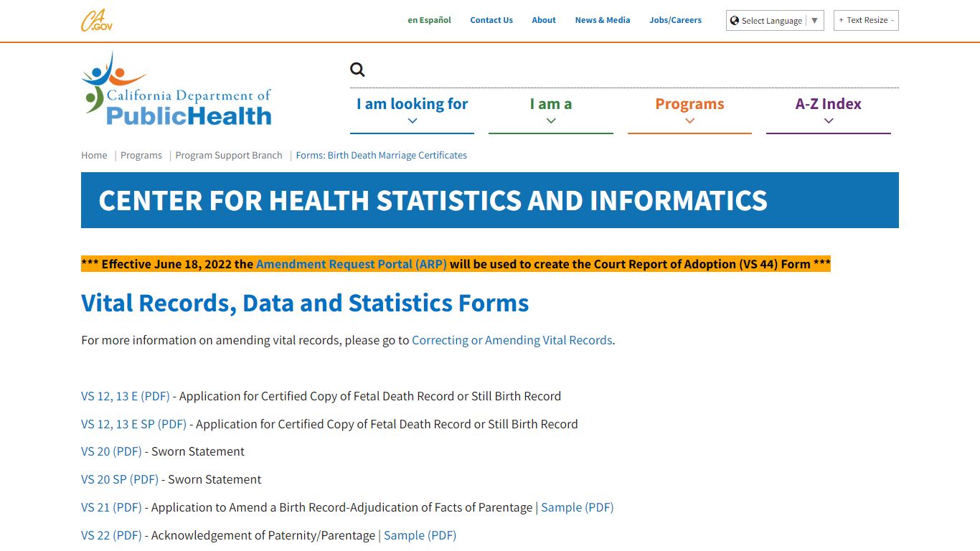The width and height of the screenshot is (980, 551).
Task: Click the globe icon in language selector
Action: click(735, 20)
